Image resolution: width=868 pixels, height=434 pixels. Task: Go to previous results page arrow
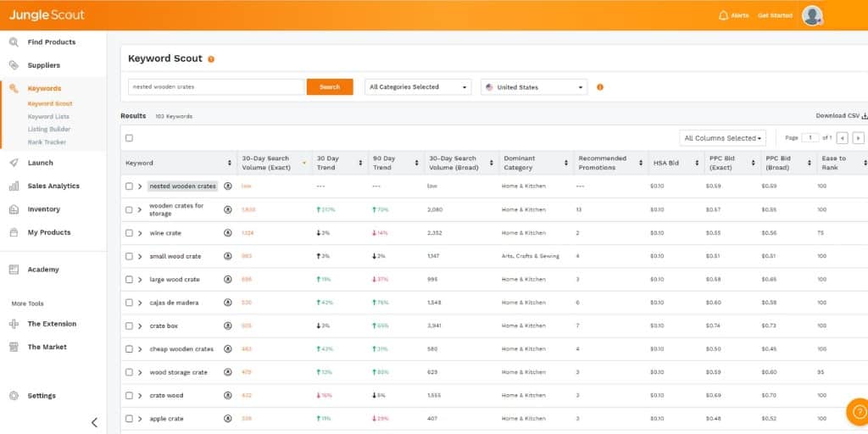coord(842,138)
